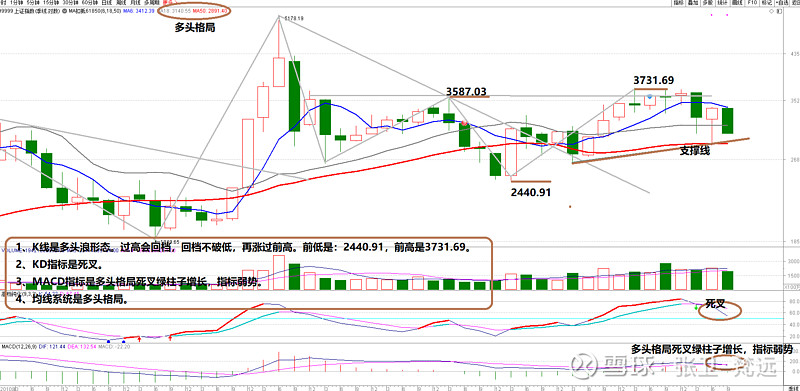Click the 叠加 overlay button
Image resolution: width=800 pixels, height=391 pixels.
point(693,3)
